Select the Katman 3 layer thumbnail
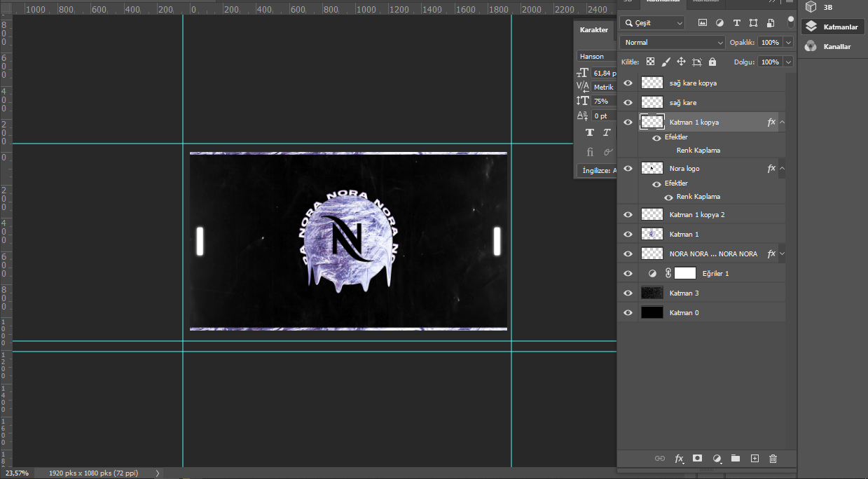 pos(652,293)
